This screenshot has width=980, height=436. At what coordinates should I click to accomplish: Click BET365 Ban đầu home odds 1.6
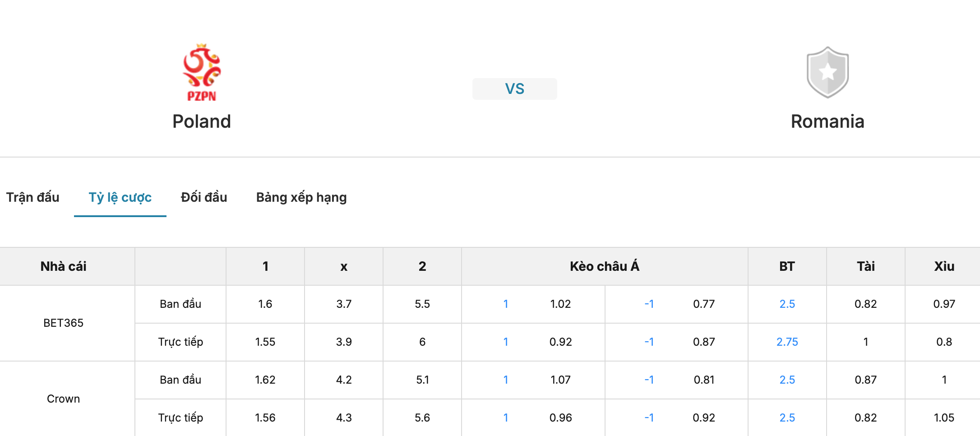(265, 304)
